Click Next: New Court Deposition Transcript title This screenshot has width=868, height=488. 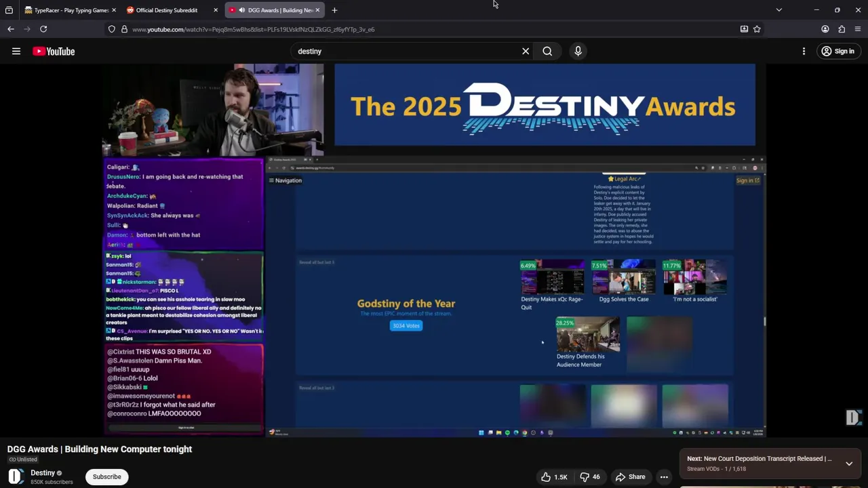(x=759, y=459)
